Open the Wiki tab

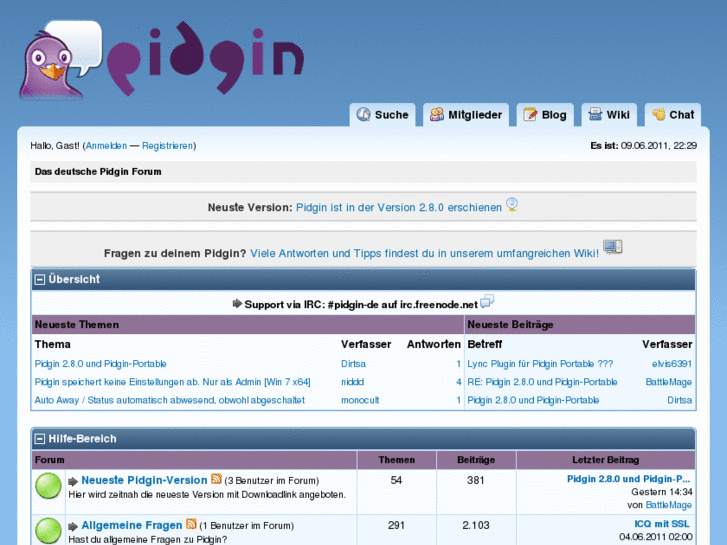tap(609, 115)
